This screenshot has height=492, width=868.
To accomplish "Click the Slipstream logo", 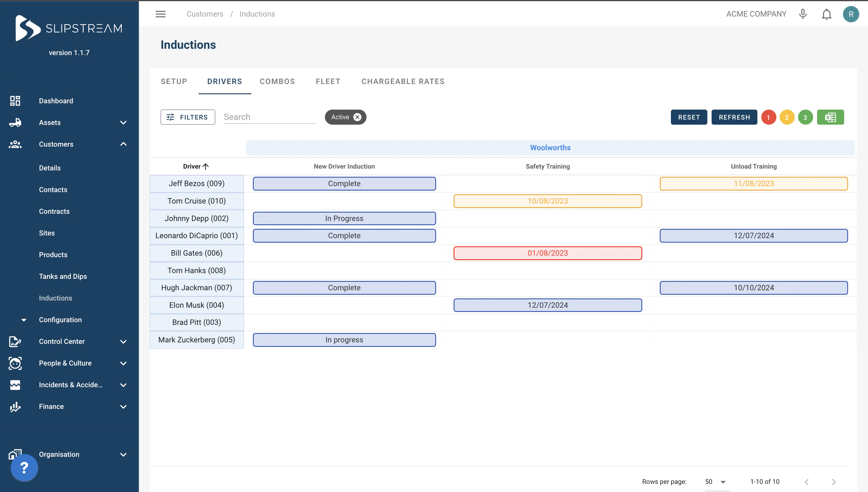I will pyautogui.click(x=69, y=28).
